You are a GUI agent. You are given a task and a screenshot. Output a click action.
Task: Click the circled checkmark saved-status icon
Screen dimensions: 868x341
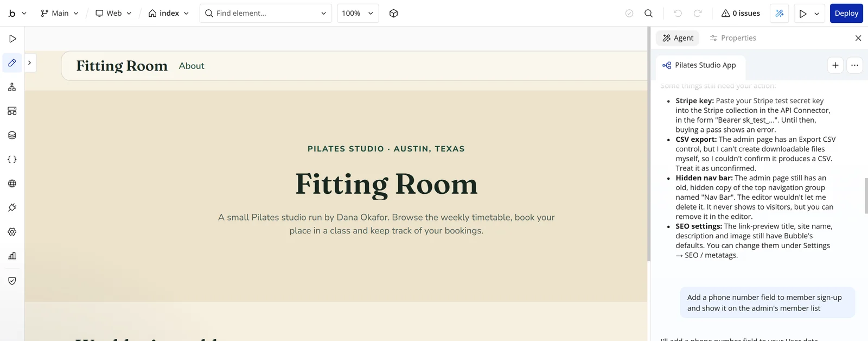pyautogui.click(x=629, y=13)
